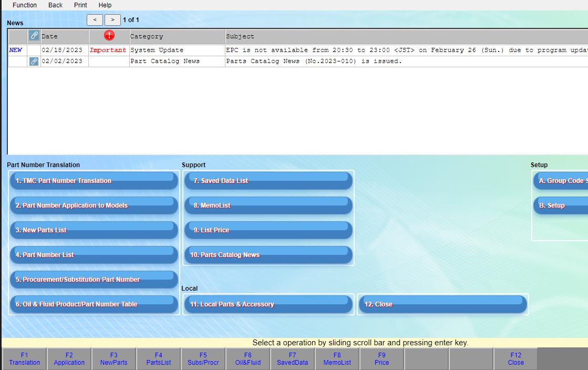588x370 pixels.
Task: Open the Print menu
Action: 80,5
